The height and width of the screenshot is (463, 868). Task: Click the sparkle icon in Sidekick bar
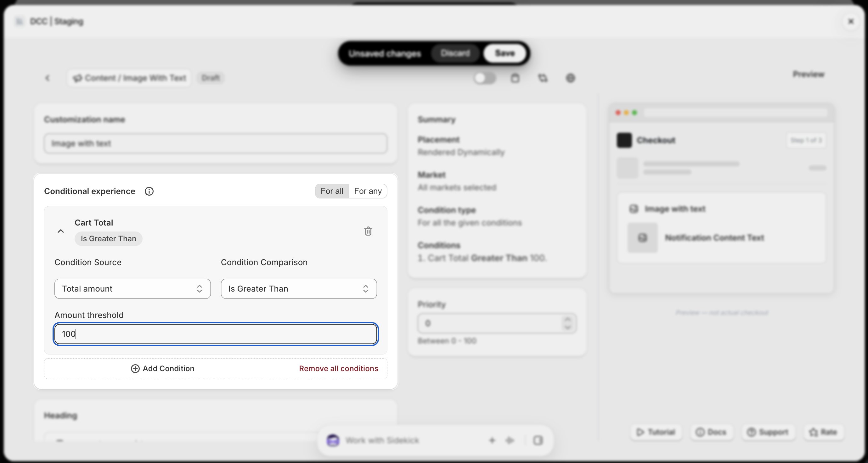(x=510, y=440)
